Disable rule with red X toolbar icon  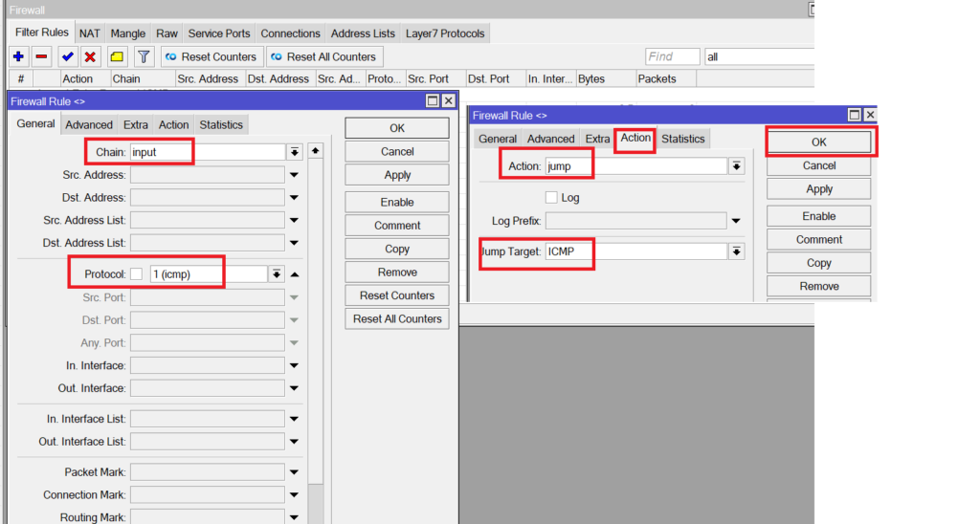pos(90,56)
